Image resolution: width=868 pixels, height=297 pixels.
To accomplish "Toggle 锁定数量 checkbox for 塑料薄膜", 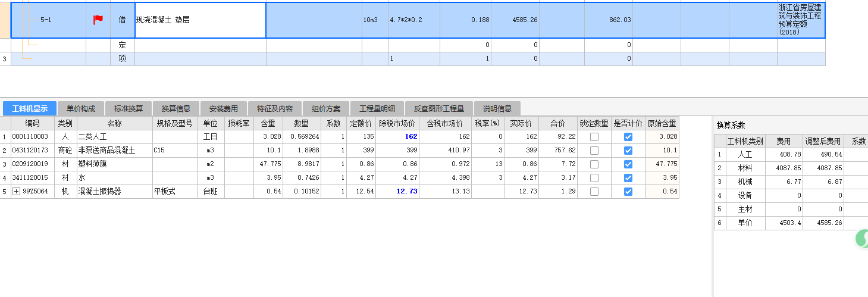I will [594, 164].
